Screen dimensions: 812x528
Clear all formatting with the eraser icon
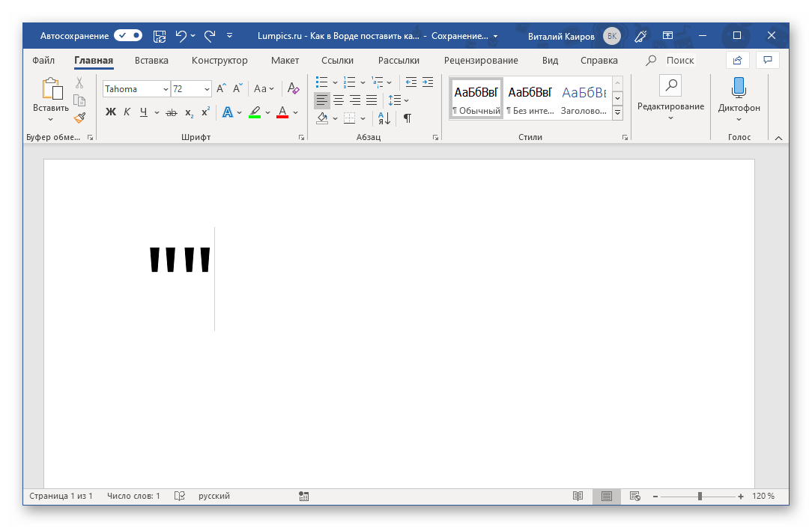294,88
